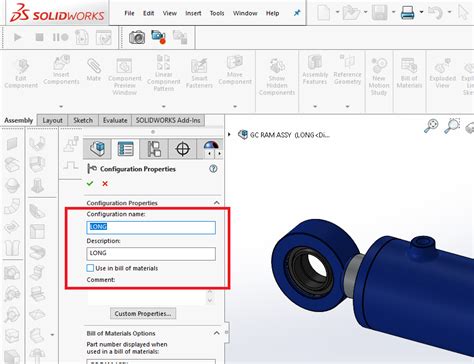Viewport: 474px width, 364px height.
Task: Click the Description field
Action: coord(151,254)
